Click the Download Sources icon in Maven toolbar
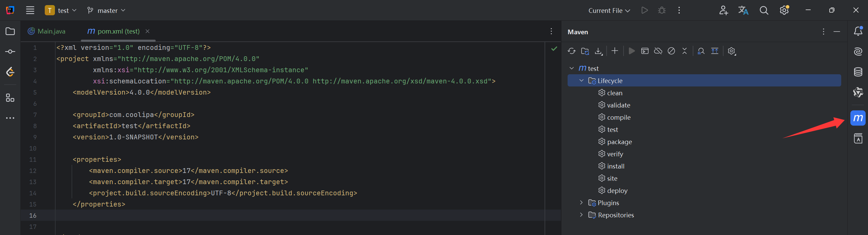The height and width of the screenshot is (235, 868). (598, 51)
